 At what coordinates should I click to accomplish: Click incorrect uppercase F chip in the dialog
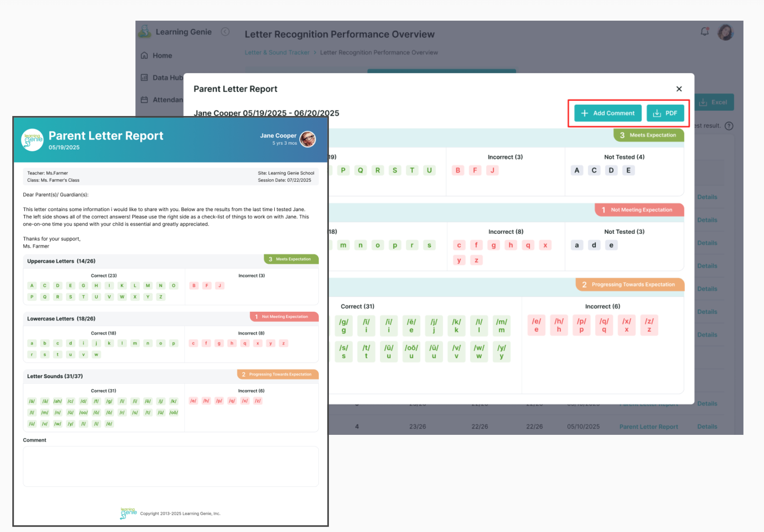click(475, 170)
